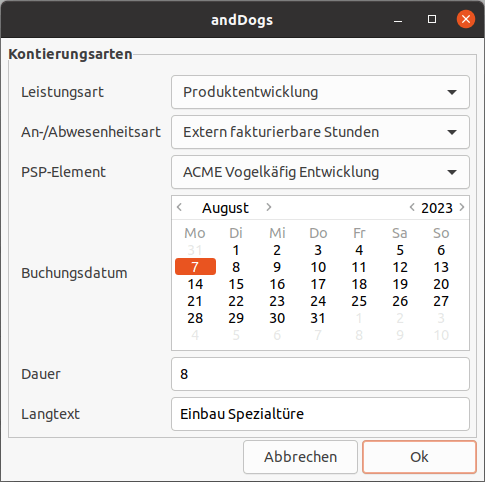The image size is (485, 482).
Task: Increase year after 2023
Action: coord(462,207)
